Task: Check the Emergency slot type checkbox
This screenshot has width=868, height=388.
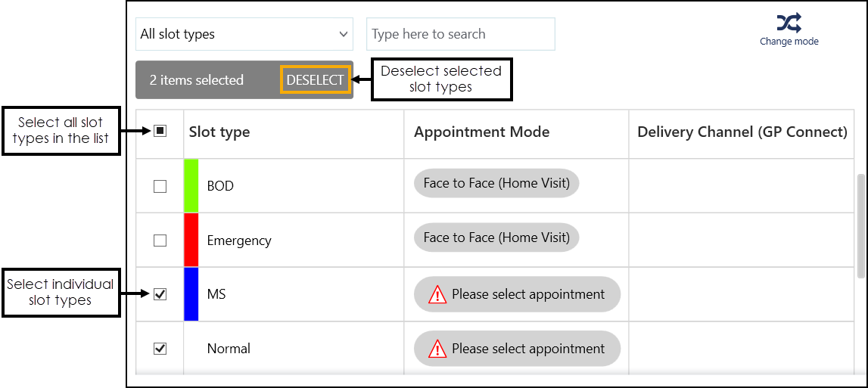Action: (x=160, y=241)
